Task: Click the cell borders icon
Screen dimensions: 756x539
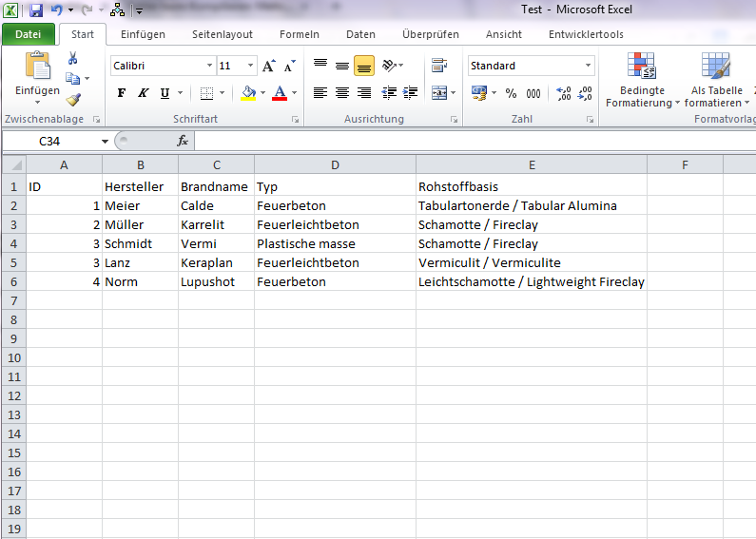Action: coord(207,93)
